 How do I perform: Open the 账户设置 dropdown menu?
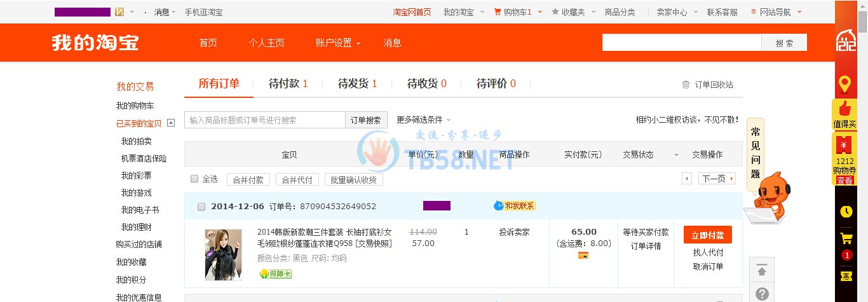click(338, 43)
